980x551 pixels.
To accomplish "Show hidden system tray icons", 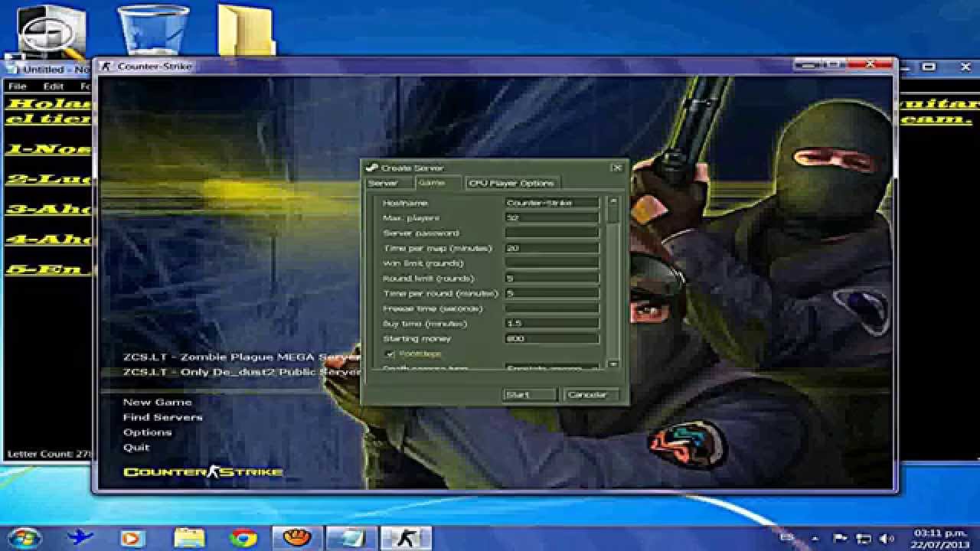I will (x=815, y=539).
